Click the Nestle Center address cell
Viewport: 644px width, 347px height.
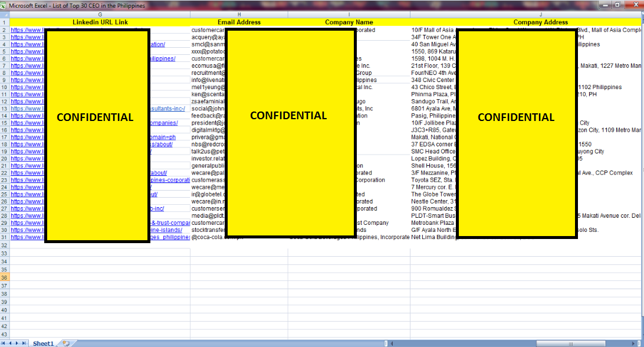click(433, 201)
